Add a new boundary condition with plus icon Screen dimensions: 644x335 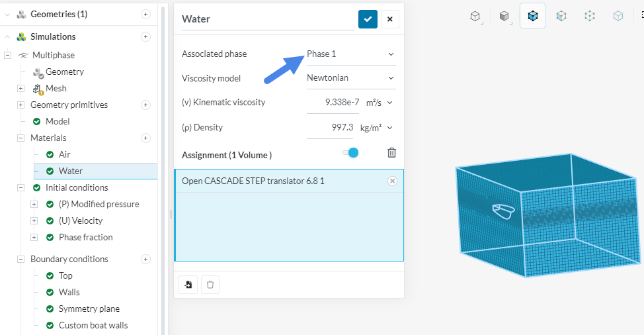click(x=145, y=259)
